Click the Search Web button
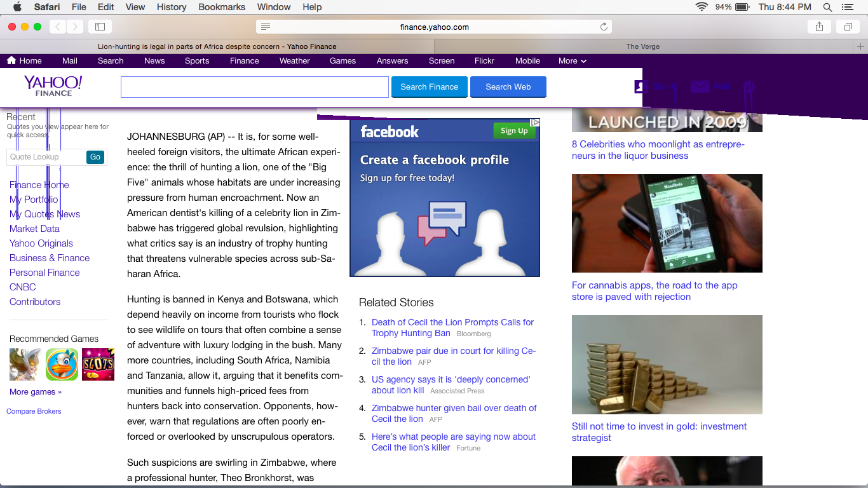This screenshot has height=488, width=868. 508,87
